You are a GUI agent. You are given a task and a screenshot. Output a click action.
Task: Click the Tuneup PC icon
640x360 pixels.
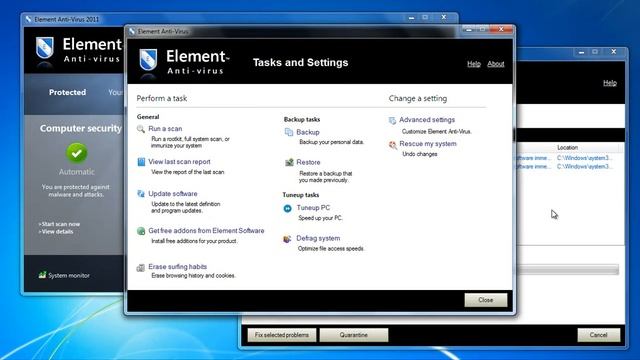tap(288, 208)
